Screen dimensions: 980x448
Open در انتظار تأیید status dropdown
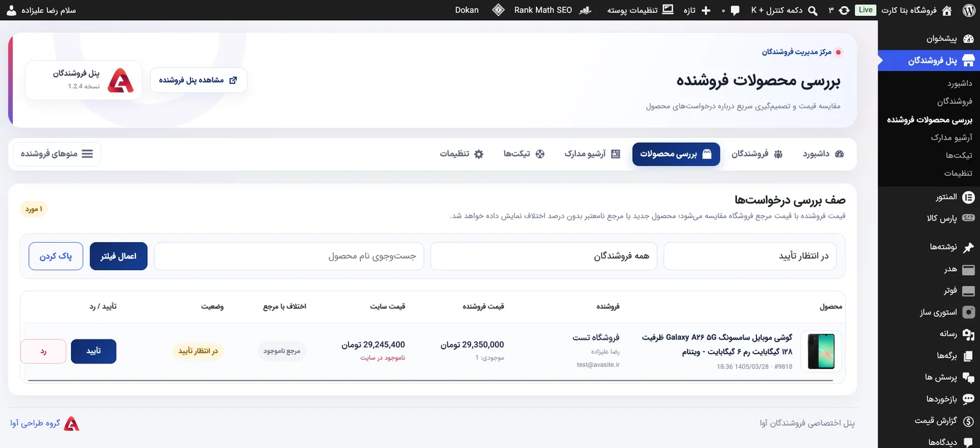(x=750, y=256)
